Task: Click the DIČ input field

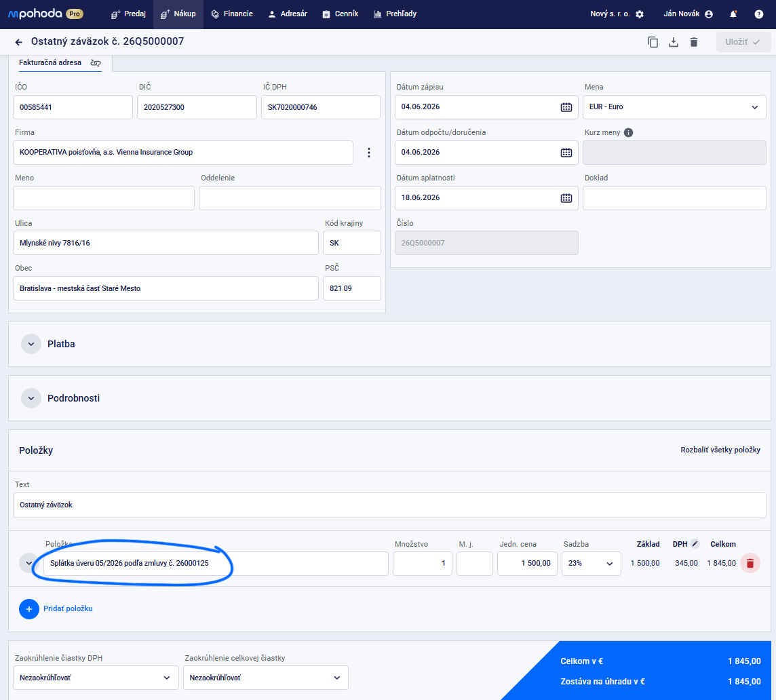Action: (197, 107)
